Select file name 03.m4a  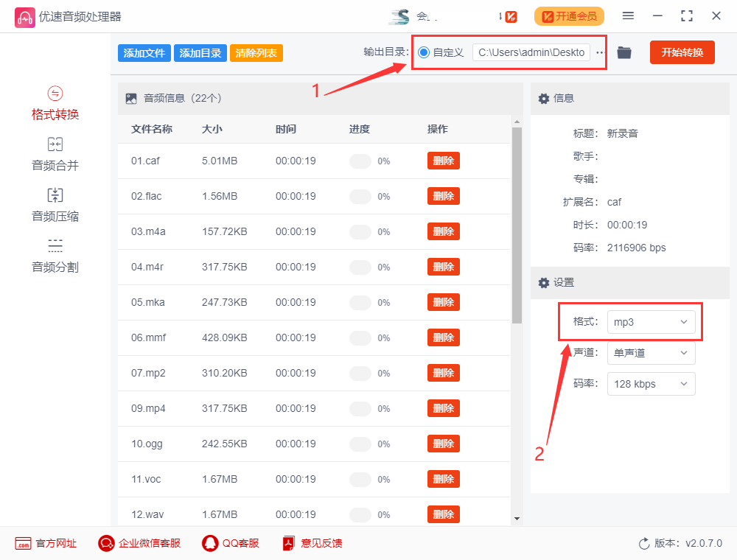pos(148,231)
